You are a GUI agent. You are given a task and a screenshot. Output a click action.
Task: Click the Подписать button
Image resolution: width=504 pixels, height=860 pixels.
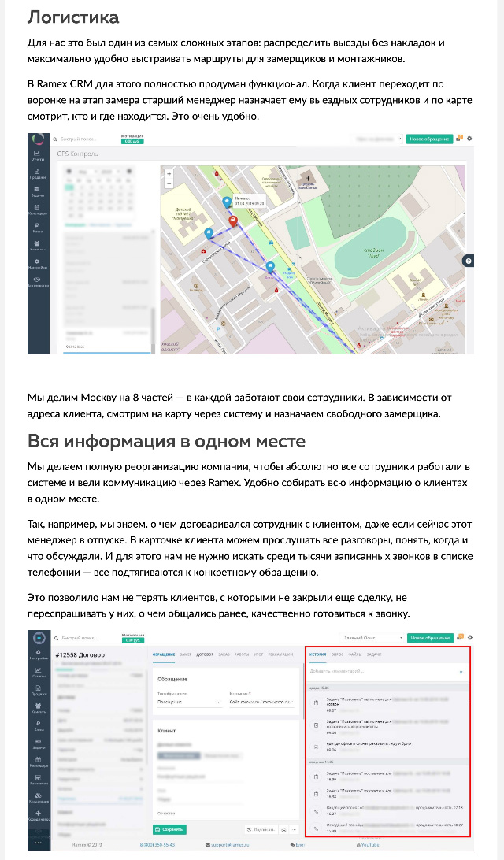pos(261,830)
